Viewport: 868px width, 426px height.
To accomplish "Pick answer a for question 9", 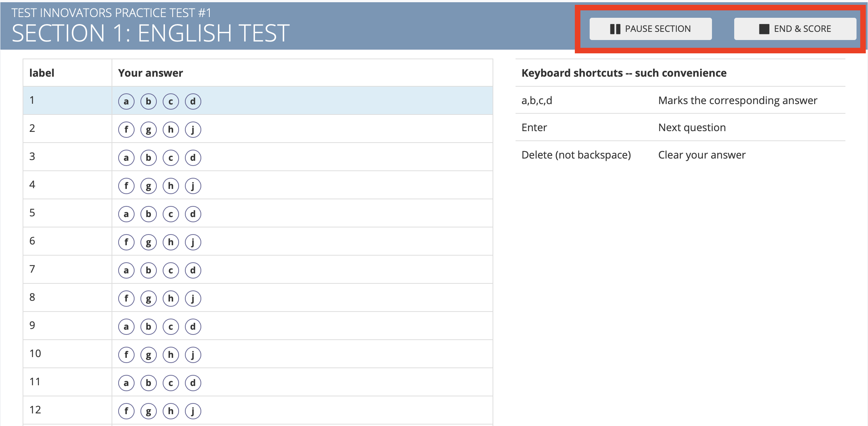I will pos(126,327).
